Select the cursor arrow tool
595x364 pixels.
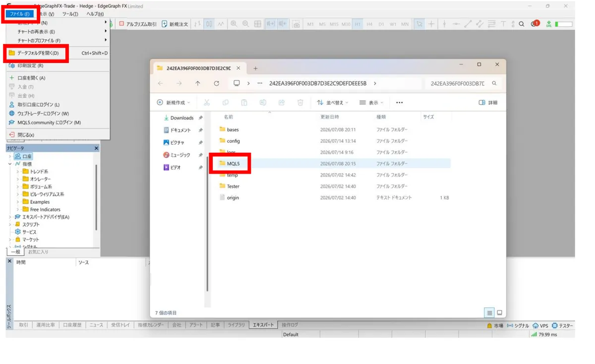click(x=419, y=24)
